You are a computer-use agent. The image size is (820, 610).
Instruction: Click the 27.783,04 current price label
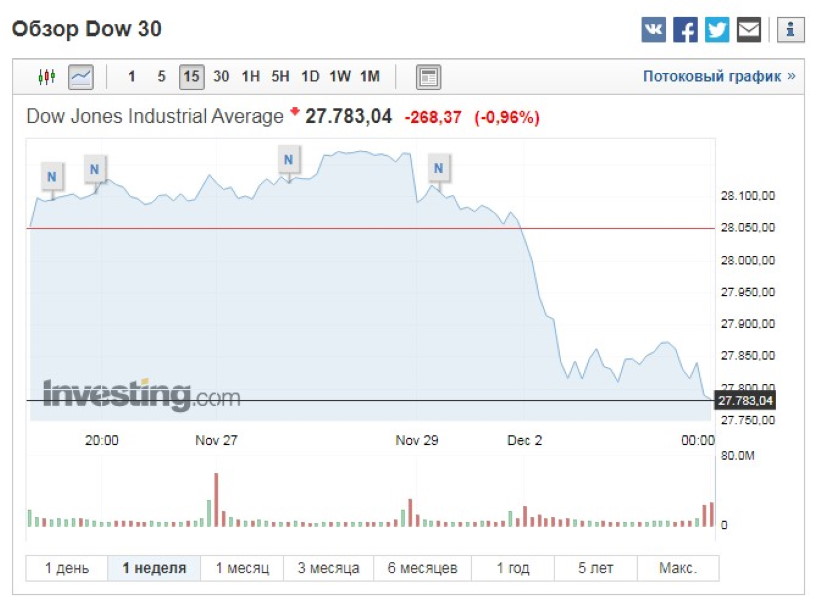(x=745, y=401)
